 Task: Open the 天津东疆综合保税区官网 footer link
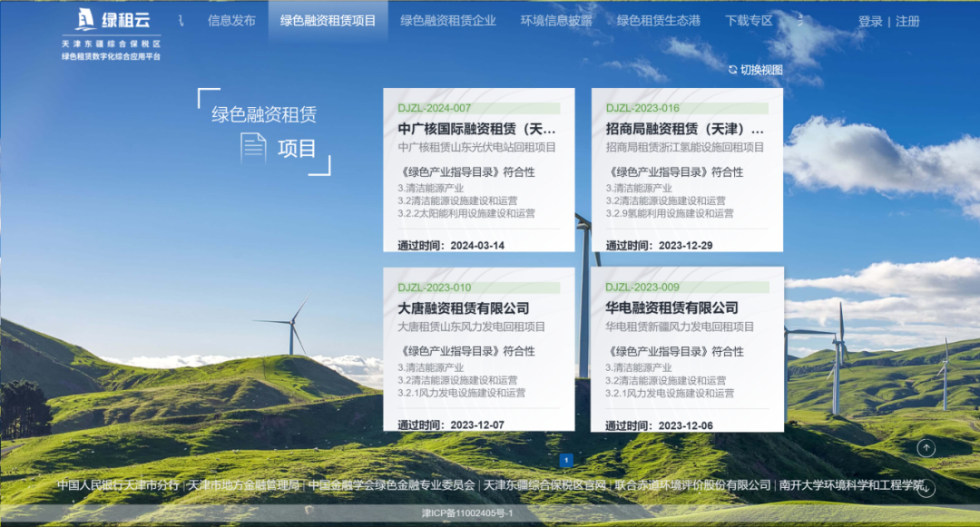click(x=545, y=485)
